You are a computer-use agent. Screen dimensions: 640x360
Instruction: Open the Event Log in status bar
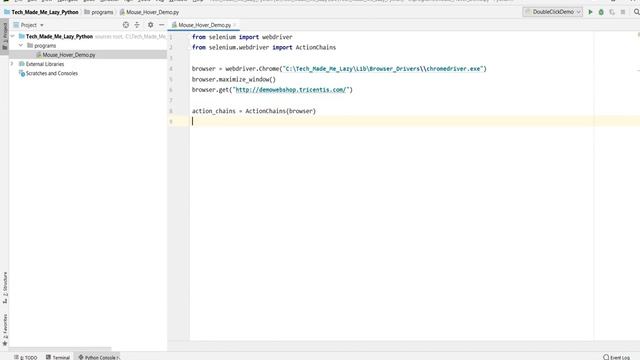tap(616, 357)
